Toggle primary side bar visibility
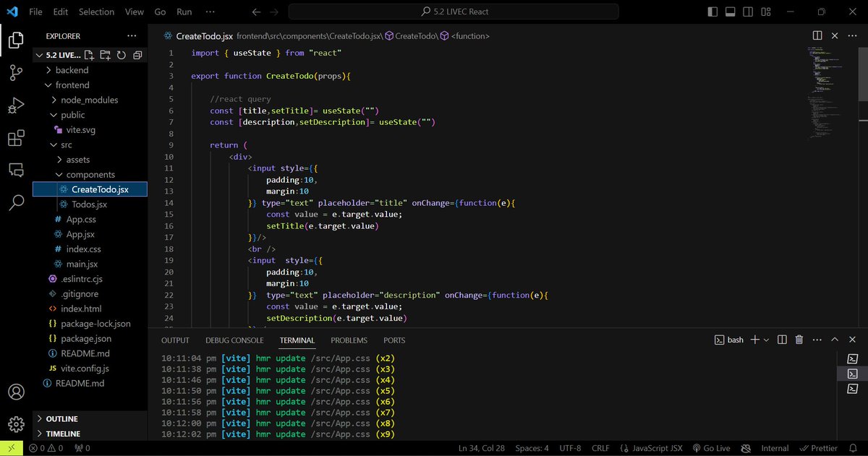 tap(713, 12)
